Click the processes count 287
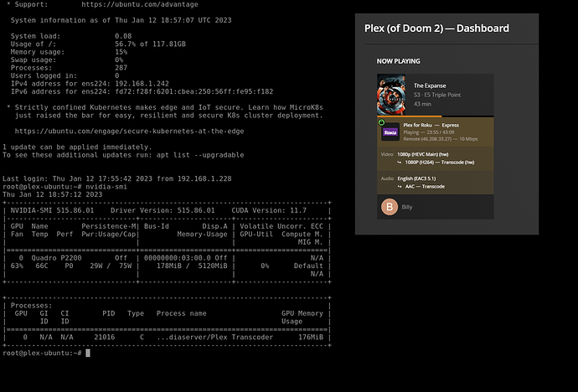Viewport: 578px width, 392px height. [121, 68]
